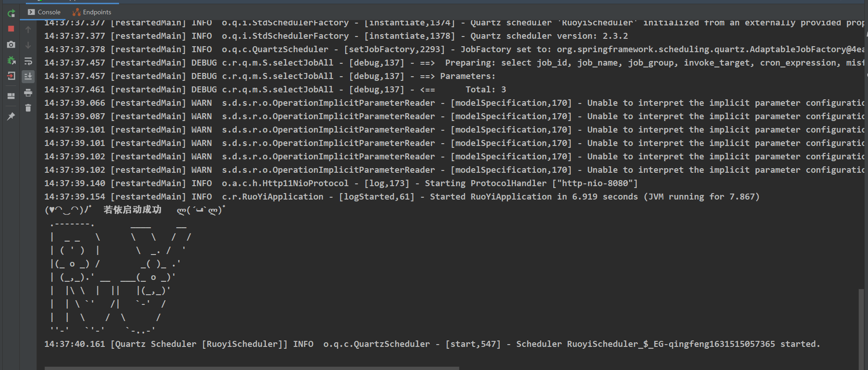Click the '若依启动成功' startup success message
868x370 pixels.
(132, 210)
